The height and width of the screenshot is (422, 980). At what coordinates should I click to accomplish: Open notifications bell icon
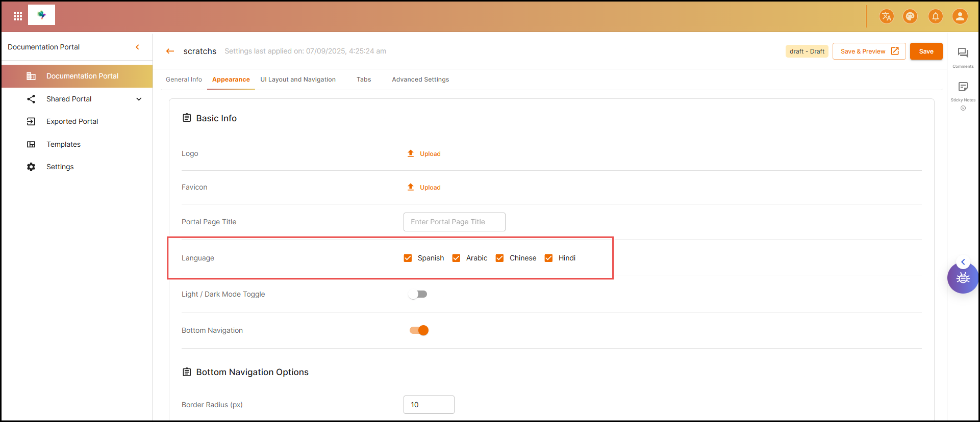point(935,16)
